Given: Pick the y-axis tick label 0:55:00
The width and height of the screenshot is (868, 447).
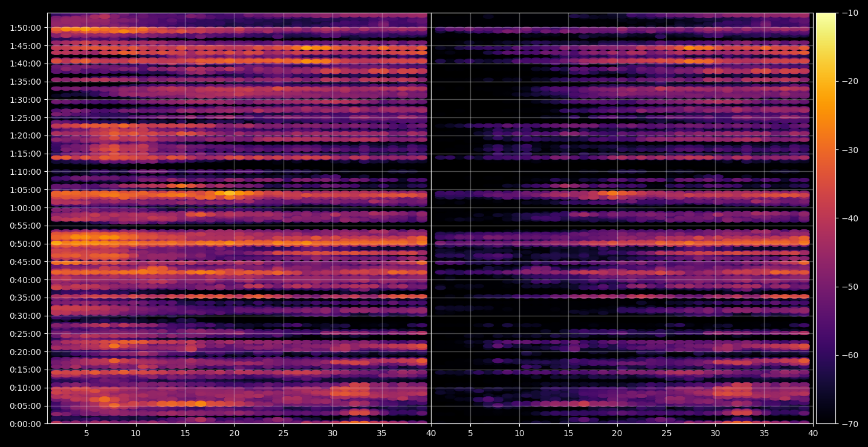Looking at the screenshot, I should (25, 226).
